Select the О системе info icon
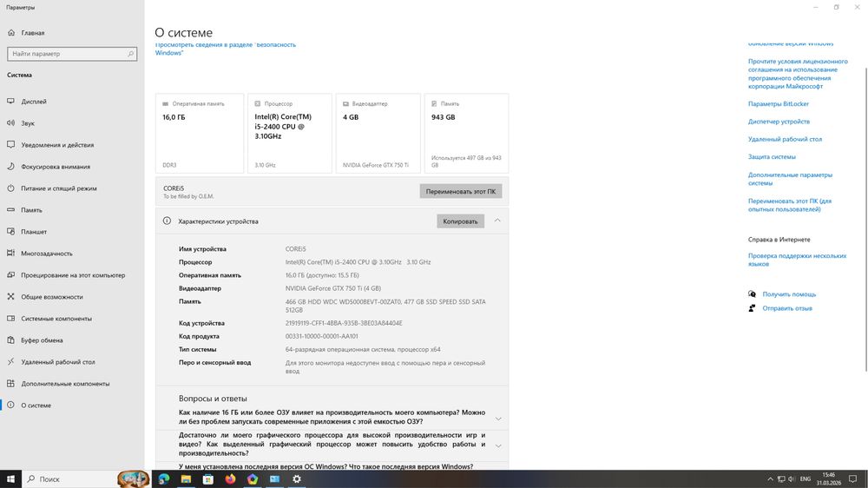868x488 pixels. tap(11, 405)
